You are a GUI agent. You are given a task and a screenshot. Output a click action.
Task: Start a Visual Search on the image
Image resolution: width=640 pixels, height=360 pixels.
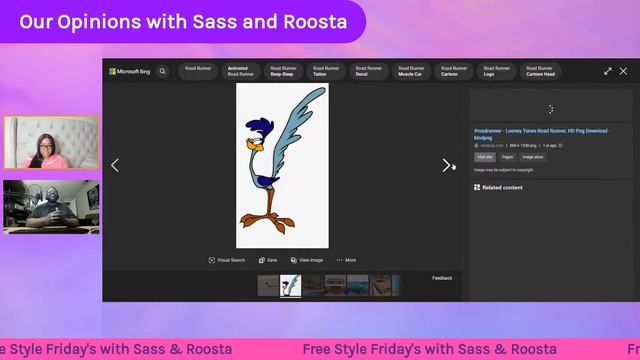(227, 260)
